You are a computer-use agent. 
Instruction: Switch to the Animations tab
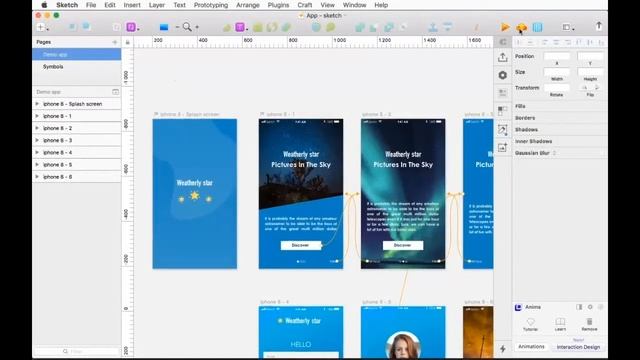pos(531,347)
